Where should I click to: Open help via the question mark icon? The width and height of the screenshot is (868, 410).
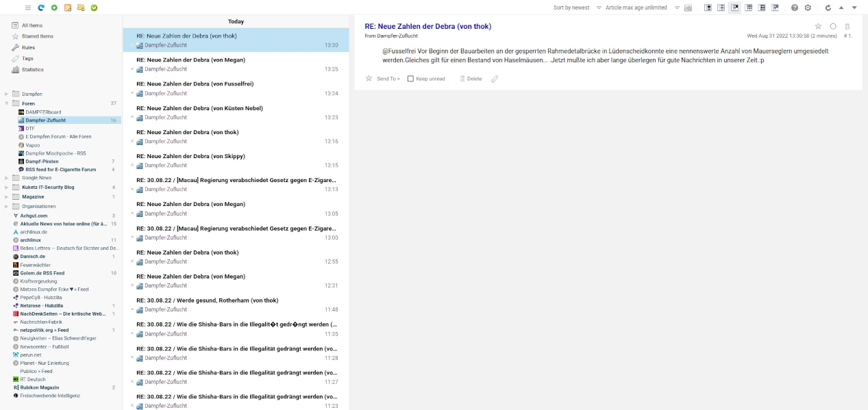pos(795,8)
